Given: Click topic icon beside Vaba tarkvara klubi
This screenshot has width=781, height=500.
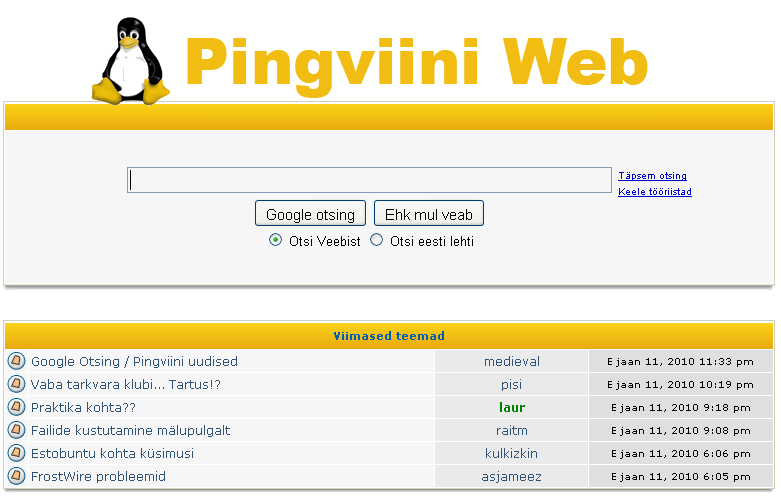Looking at the screenshot, I should tap(16, 384).
